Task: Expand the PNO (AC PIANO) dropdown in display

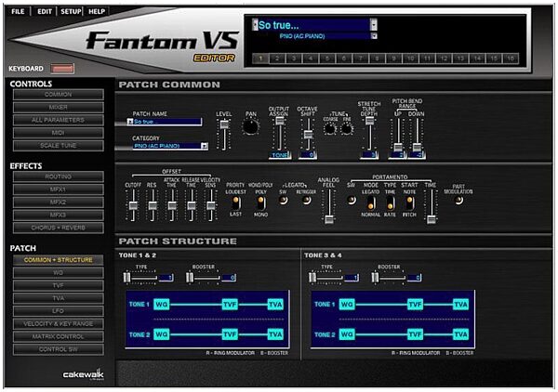Action: pos(374,36)
